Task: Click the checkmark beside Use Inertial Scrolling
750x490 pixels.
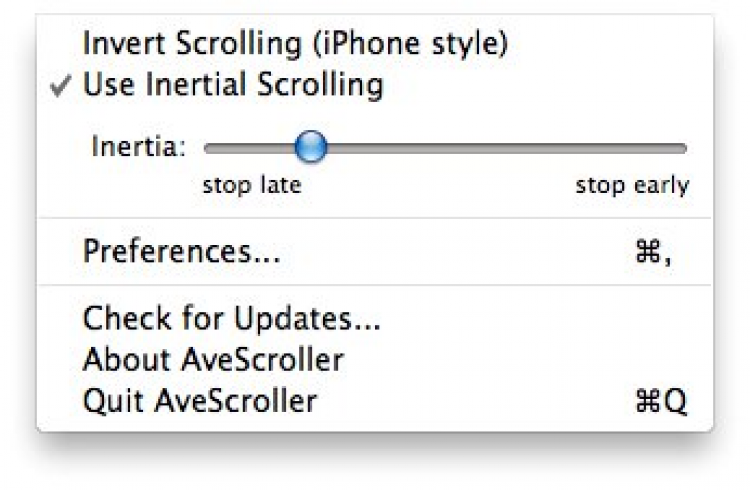Action: tap(61, 86)
